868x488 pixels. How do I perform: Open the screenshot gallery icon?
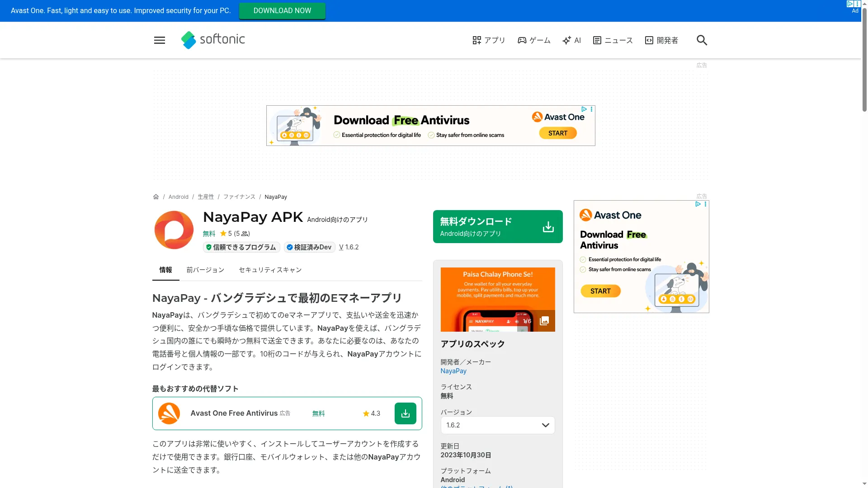544,321
